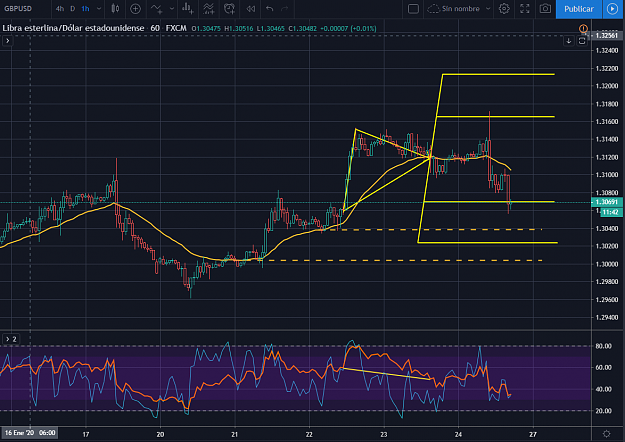625x442 pixels.
Task: Click the 16 Ene '20 06:00 date label
Action: pos(30,432)
